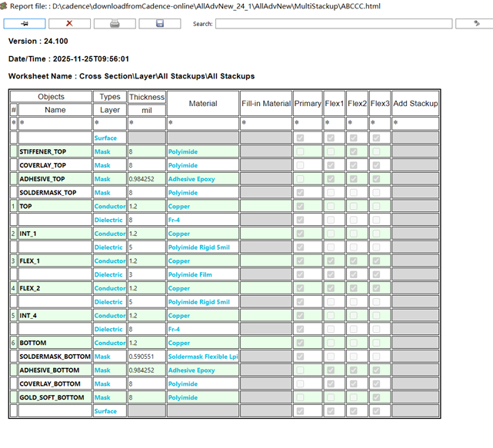
Task: Save the report with floppy disk icon
Action: (x=158, y=24)
